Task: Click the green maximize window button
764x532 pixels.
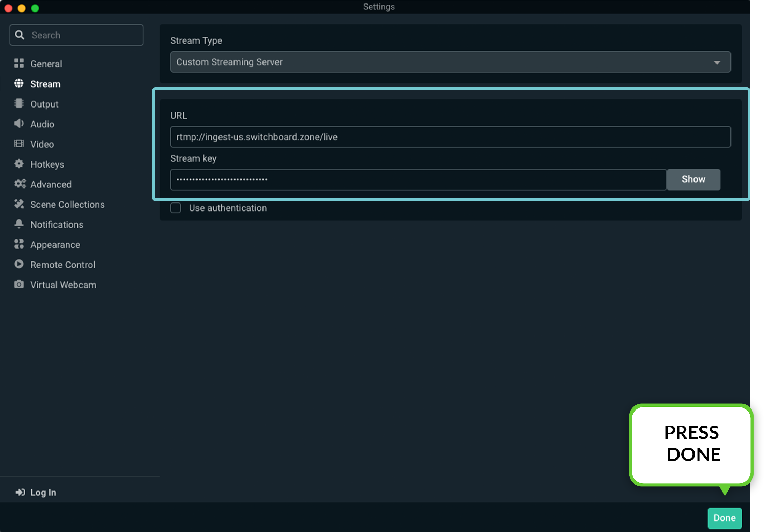Action: coord(35,8)
